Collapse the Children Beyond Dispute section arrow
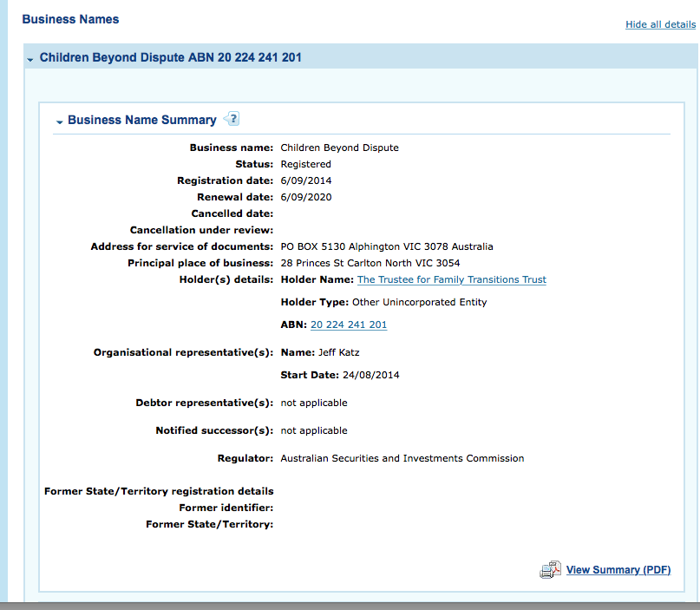 click(x=30, y=59)
